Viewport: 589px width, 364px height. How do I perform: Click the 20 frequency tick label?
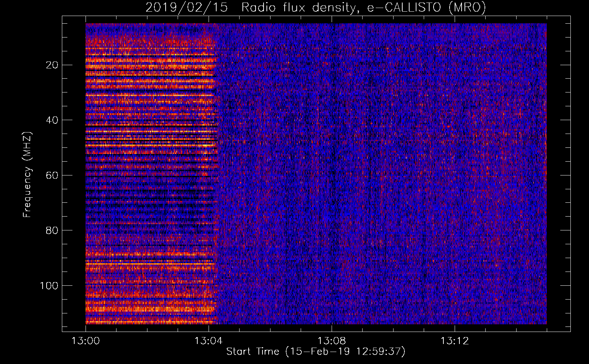point(52,65)
